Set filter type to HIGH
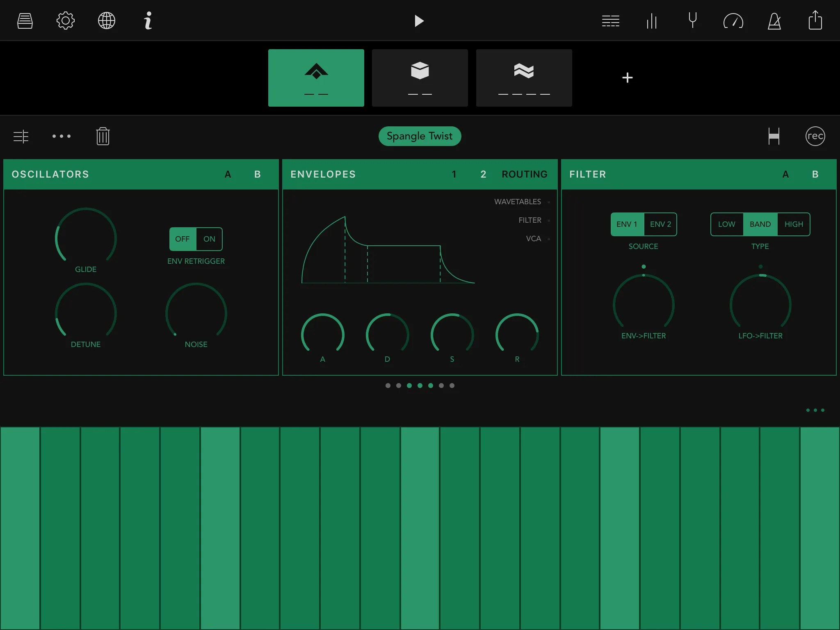Screen dimensions: 840x630 pyautogui.click(x=794, y=224)
